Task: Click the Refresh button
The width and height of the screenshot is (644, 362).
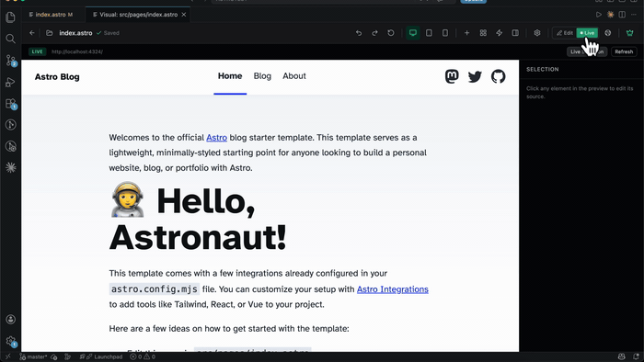Action: [x=624, y=51]
